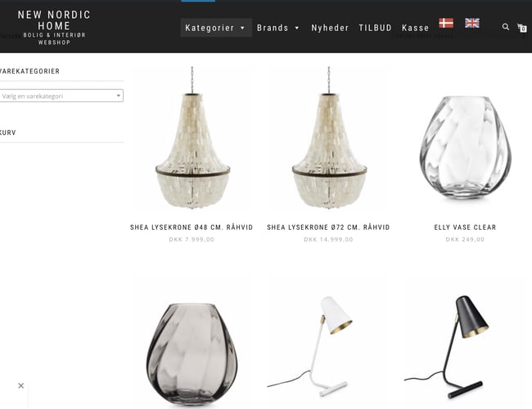The height and width of the screenshot is (409, 532).
Task: View the smoked grey vase image
Action: click(192, 353)
